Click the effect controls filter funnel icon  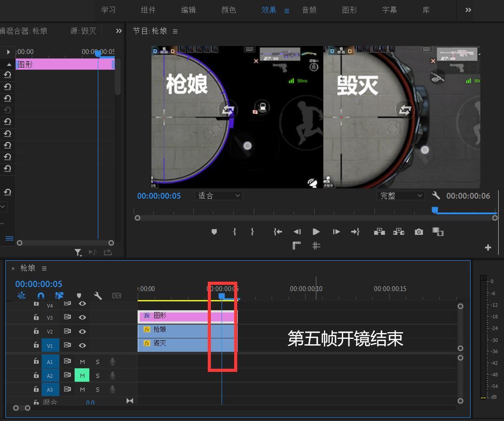point(78,252)
